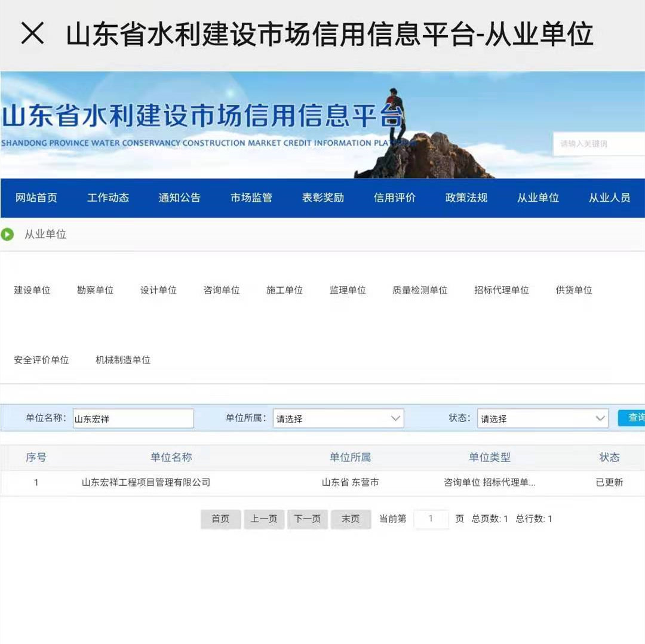Click the 监理单位 category link
Image resolution: width=645 pixels, height=644 pixels.
(x=348, y=290)
